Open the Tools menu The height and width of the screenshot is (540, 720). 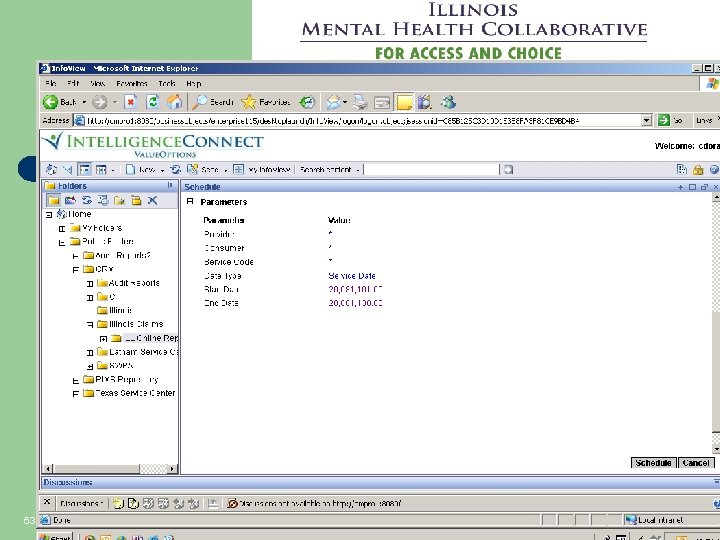click(x=167, y=84)
